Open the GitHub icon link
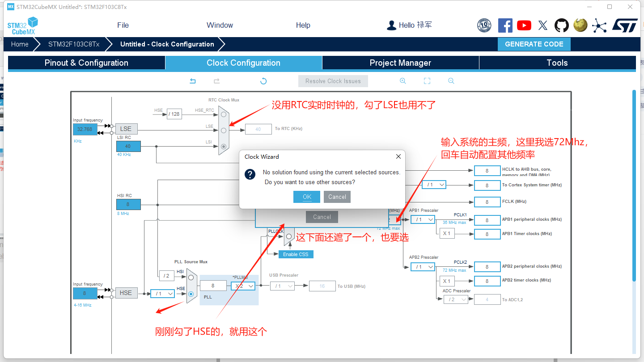The height and width of the screenshot is (362, 644). 562,25
